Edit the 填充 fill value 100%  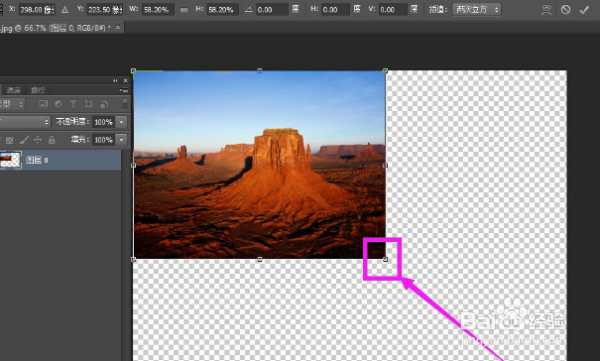coord(103,140)
